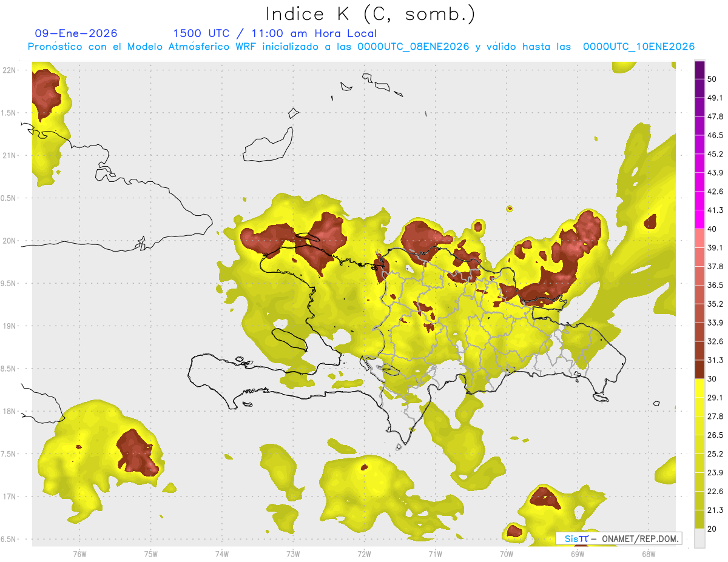Click the '71W' longitude axis label
Viewport: 728px width, 562px height.
pos(435,554)
